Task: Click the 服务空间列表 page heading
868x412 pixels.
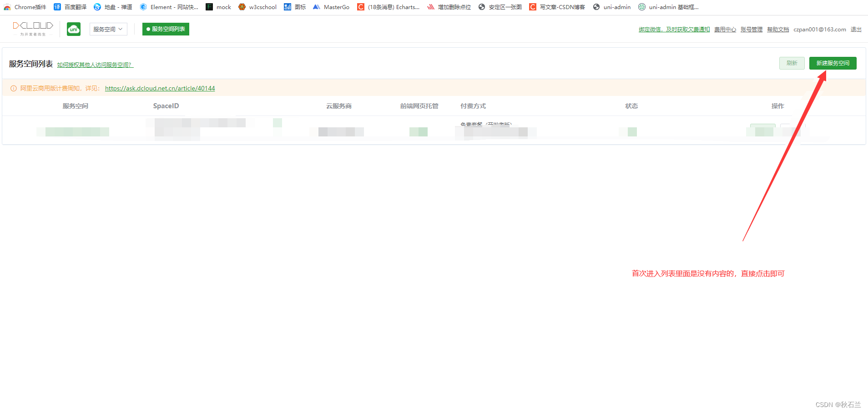Action: click(x=31, y=64)
